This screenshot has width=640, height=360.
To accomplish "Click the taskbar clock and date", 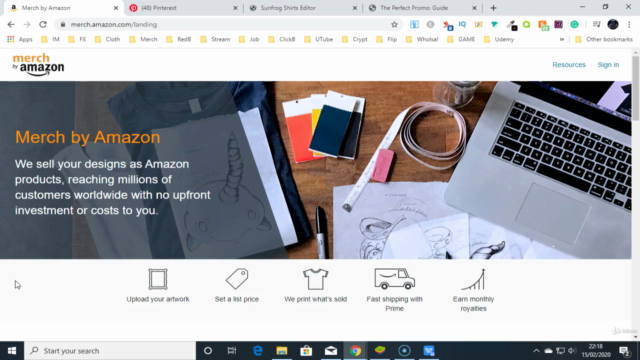I will pyautogui.click(x=596, y=351).
